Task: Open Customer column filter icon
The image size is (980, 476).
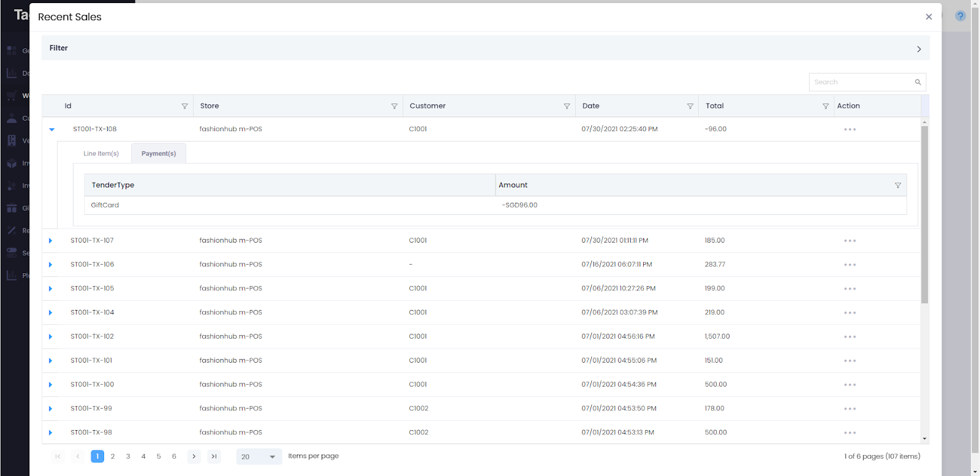Action: pos(567,106)
